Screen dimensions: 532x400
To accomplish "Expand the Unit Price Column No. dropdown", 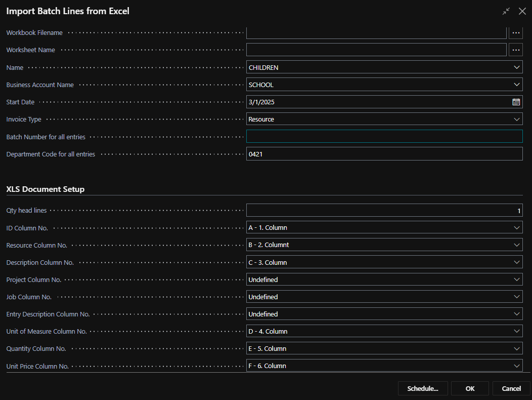I will click(516, 366).
